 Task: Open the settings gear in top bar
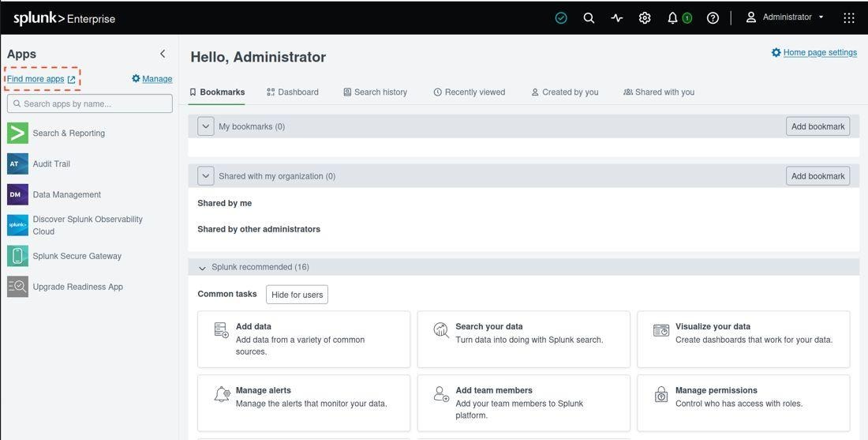[645, 18]
